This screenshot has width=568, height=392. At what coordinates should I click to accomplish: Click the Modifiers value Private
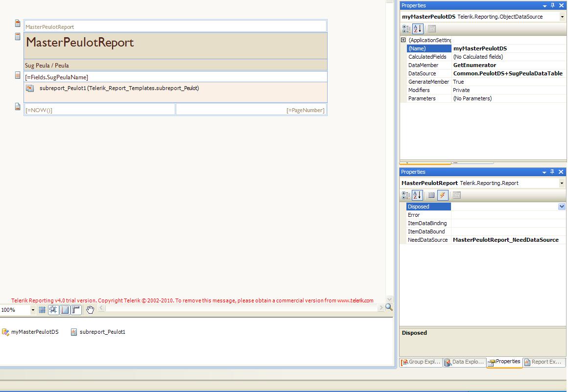coord(461,90)
